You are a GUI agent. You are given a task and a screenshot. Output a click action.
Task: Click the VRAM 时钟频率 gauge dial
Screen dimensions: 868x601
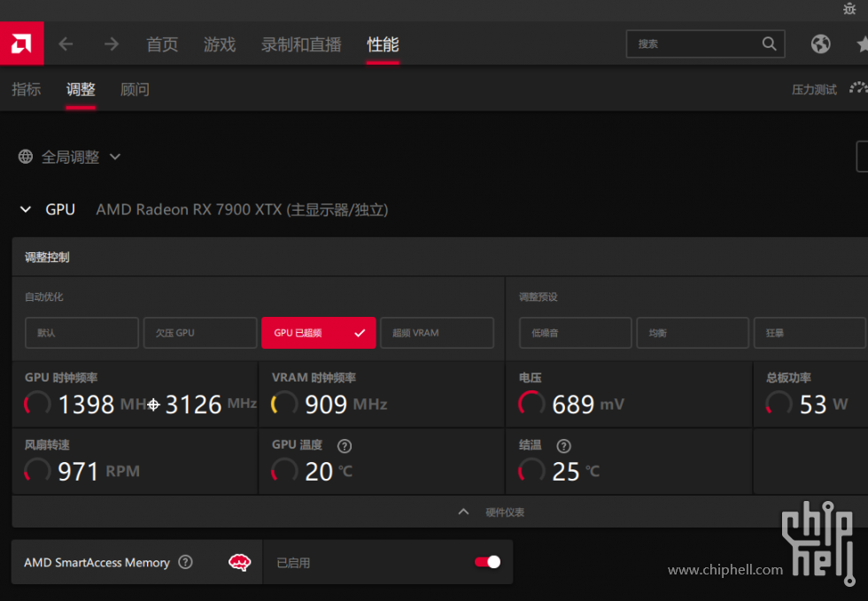[284, 404]
